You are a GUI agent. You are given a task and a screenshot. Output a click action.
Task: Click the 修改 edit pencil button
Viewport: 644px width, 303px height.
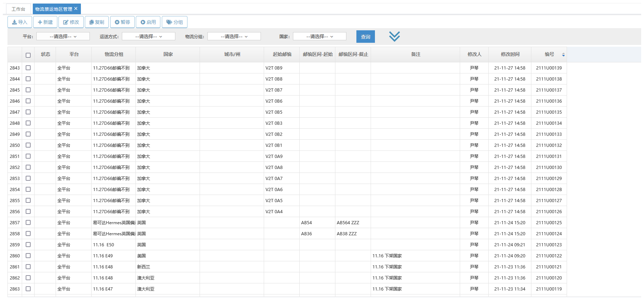tap(71, 22)
